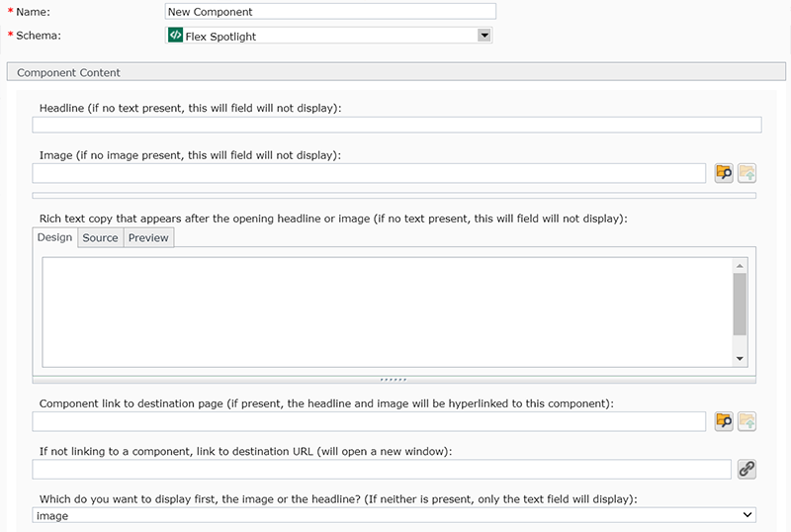
Task: Switch to the Source tab
Action: pyautogui.click(x=100, y=237)
